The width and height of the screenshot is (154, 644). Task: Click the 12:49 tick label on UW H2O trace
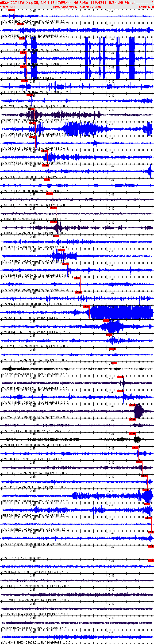pyautogui.click(x=111, y=11)
